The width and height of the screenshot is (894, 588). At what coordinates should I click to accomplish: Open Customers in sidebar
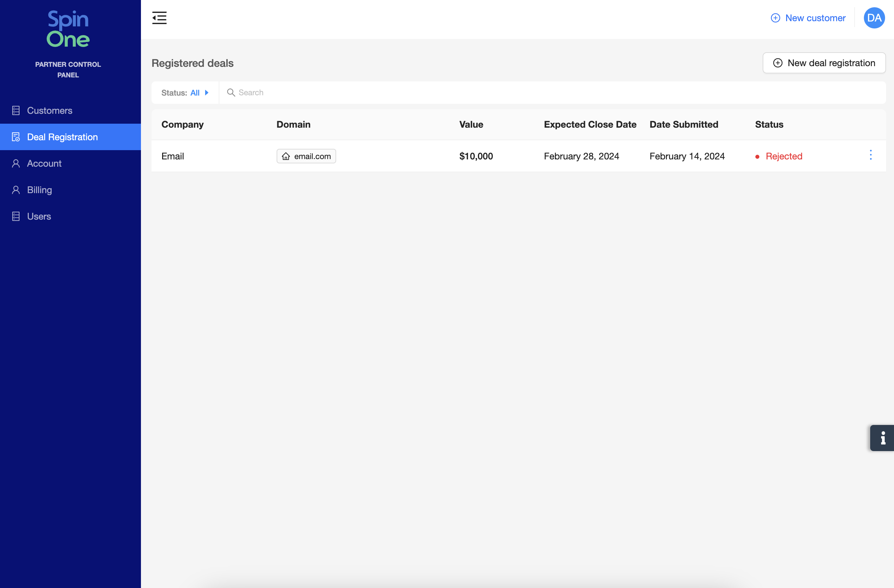point(50,110)
